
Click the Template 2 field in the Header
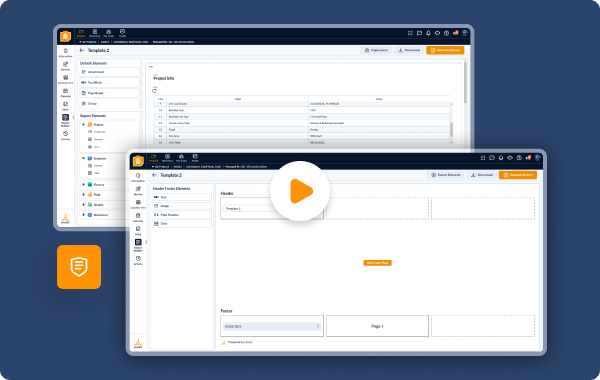point(272,209)
